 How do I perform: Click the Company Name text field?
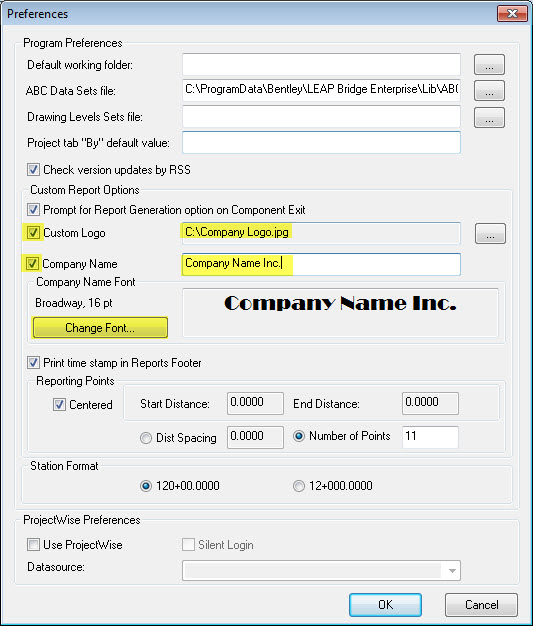[x=321, y=264]
